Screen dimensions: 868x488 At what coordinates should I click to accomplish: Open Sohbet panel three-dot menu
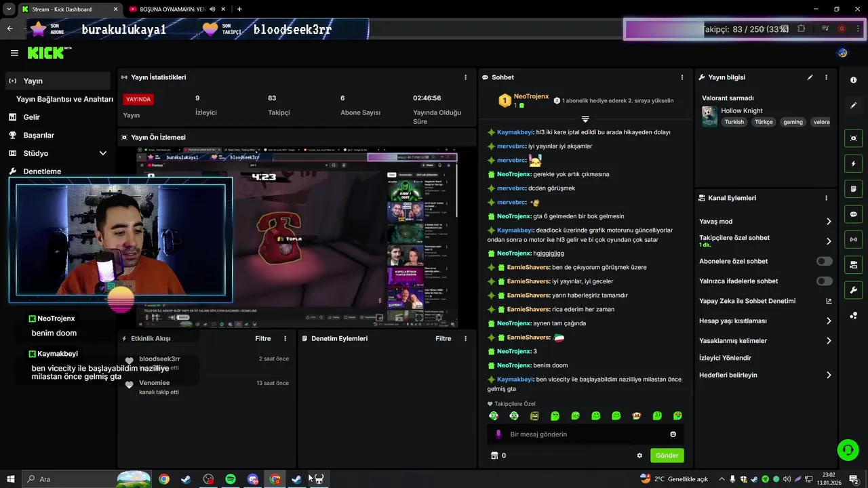click(x=682, y=77)
